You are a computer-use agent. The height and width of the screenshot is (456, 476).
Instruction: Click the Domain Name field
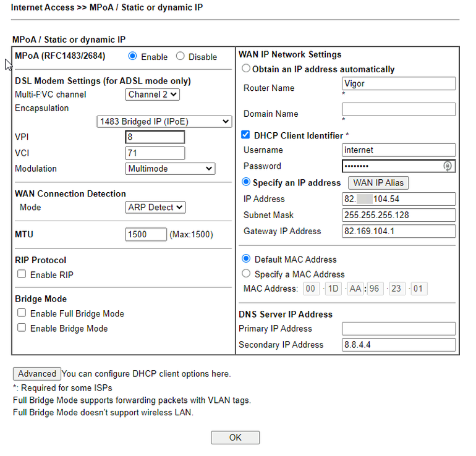coord(399,109)
